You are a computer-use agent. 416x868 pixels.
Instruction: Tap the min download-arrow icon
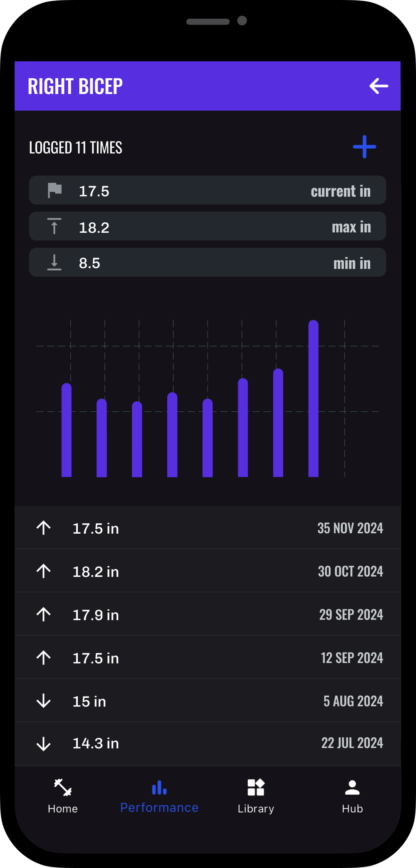pyautogui.click(x=54, y=263)
